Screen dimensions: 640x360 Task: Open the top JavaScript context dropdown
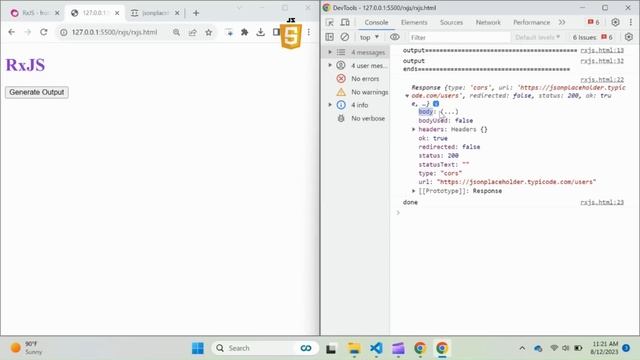[x=369, y=37]
